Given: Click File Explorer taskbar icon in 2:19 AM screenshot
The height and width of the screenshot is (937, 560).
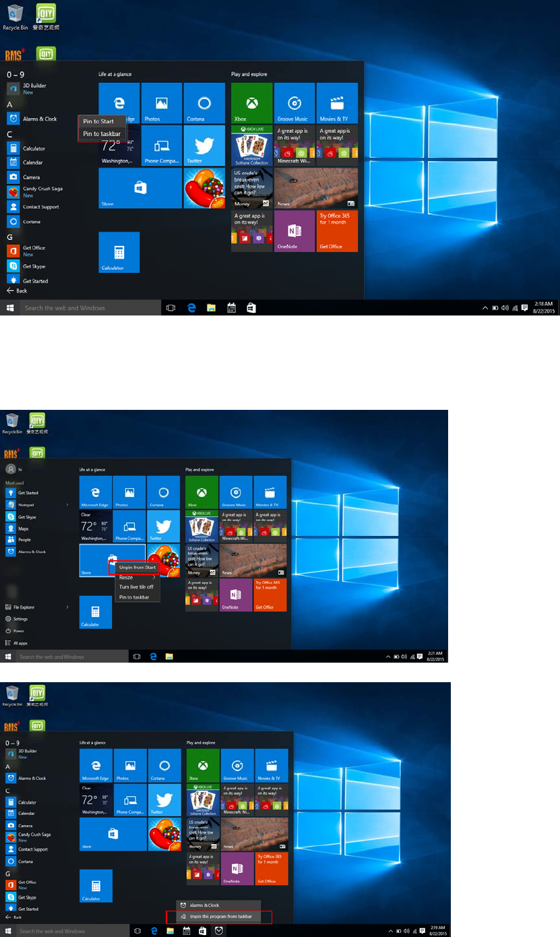Looking at the screenshot, I should coord(170,931).
